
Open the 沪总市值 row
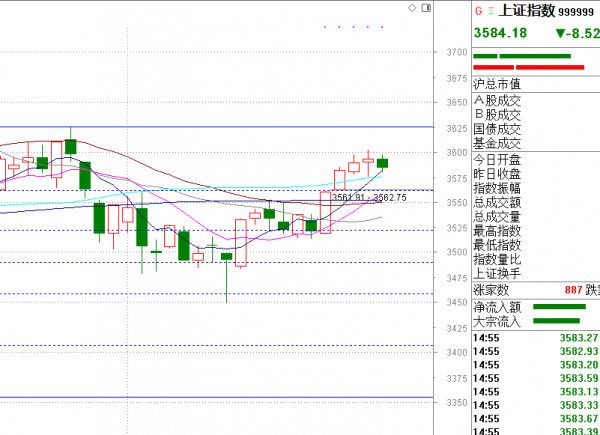coord(499,85)
